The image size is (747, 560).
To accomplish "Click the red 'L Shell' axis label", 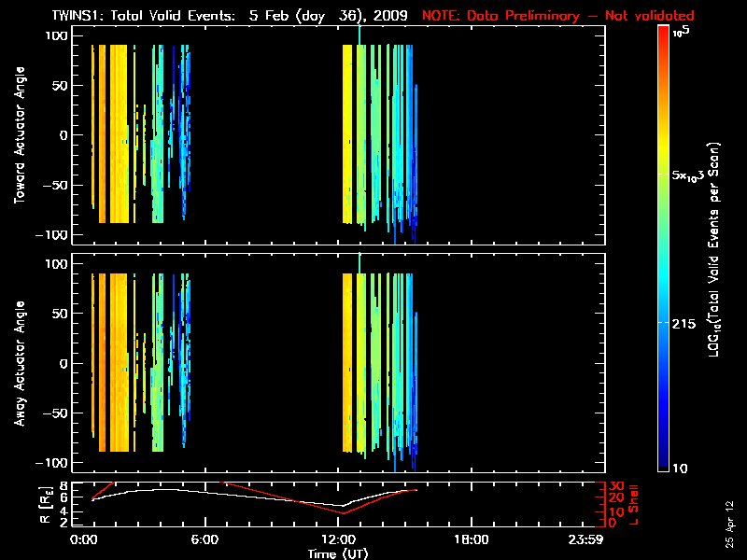I will [634, 504].
